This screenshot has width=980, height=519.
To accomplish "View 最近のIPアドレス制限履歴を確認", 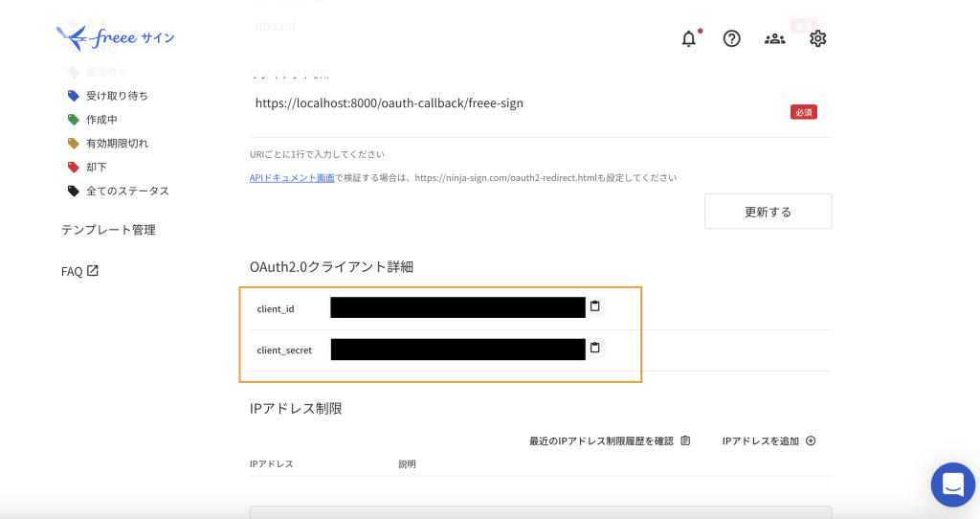I will 609,440.
